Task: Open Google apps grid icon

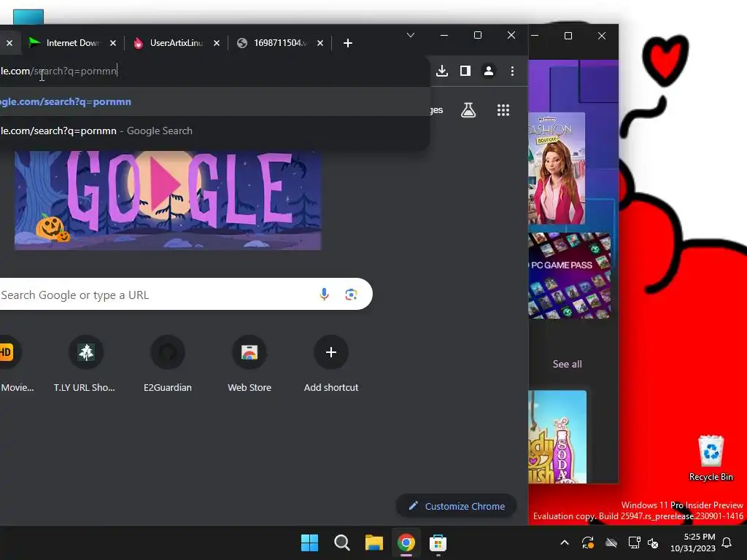Action: coord(503,110)
